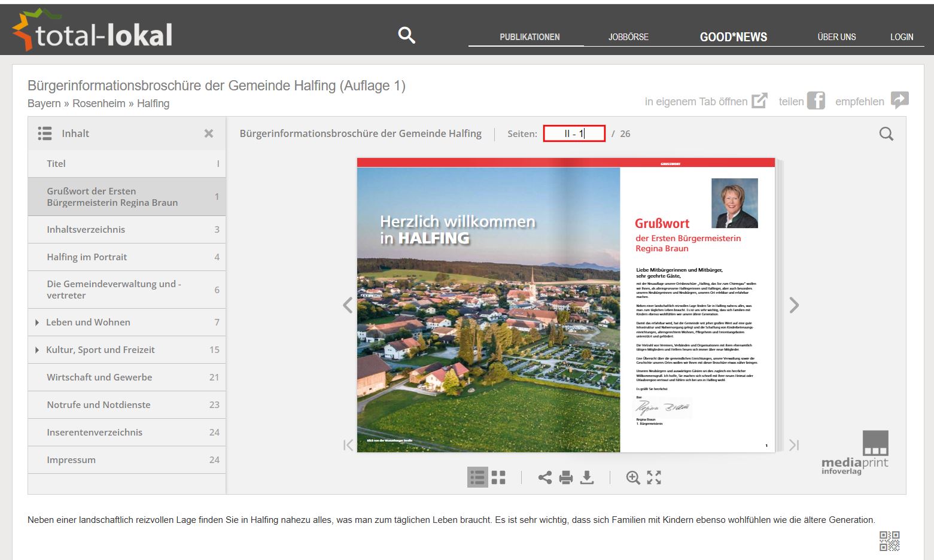
Task: Go to the next page arrow
Action: click(x=794, y=305)
